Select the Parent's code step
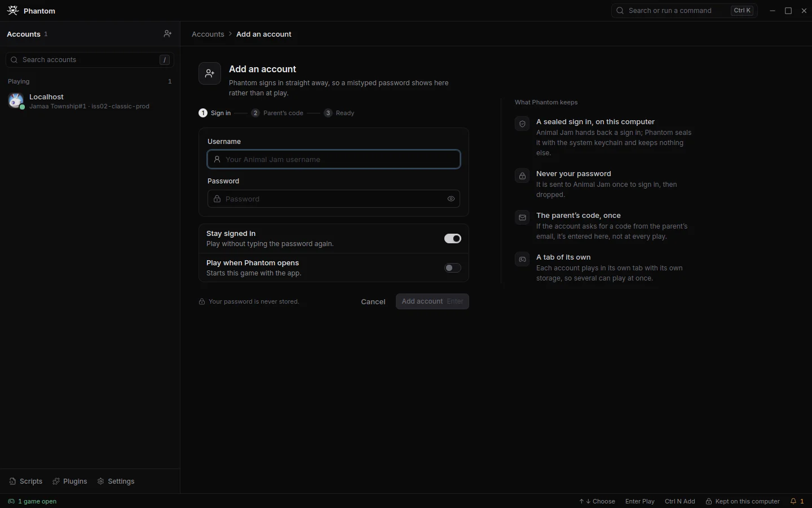The width and height of the screenshot is (812, 508). point(277,113)
